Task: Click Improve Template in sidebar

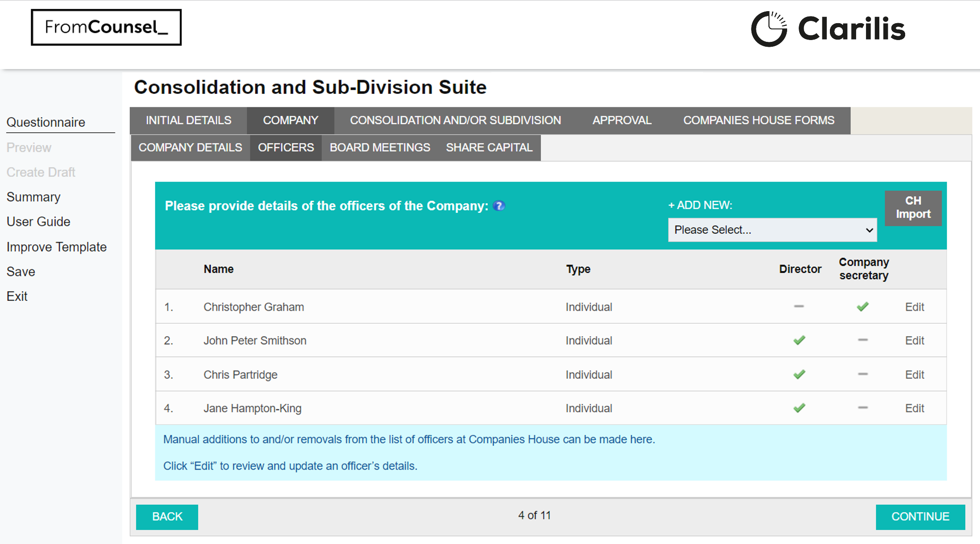Action: click(x=57, y=247)
